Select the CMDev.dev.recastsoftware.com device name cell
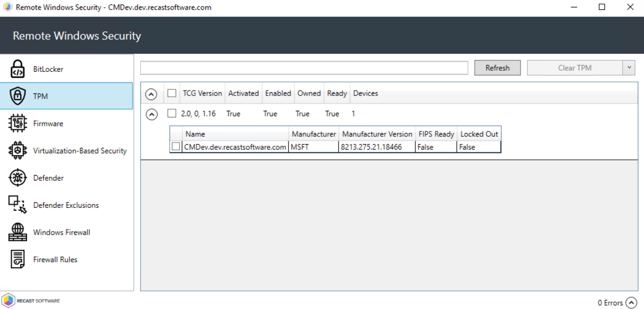The image size is (644, 309). pyautogui.click(x=235, y=147)
